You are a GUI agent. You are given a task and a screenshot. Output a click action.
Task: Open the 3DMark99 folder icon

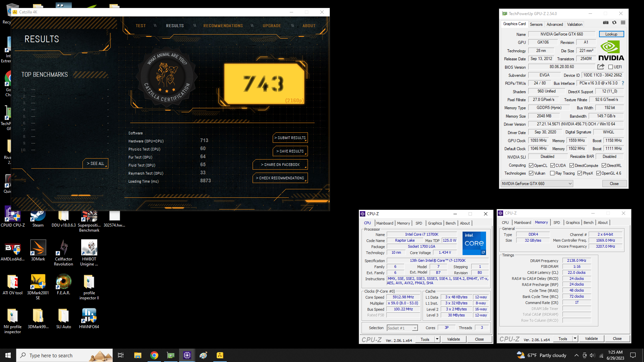coord(38,318)
